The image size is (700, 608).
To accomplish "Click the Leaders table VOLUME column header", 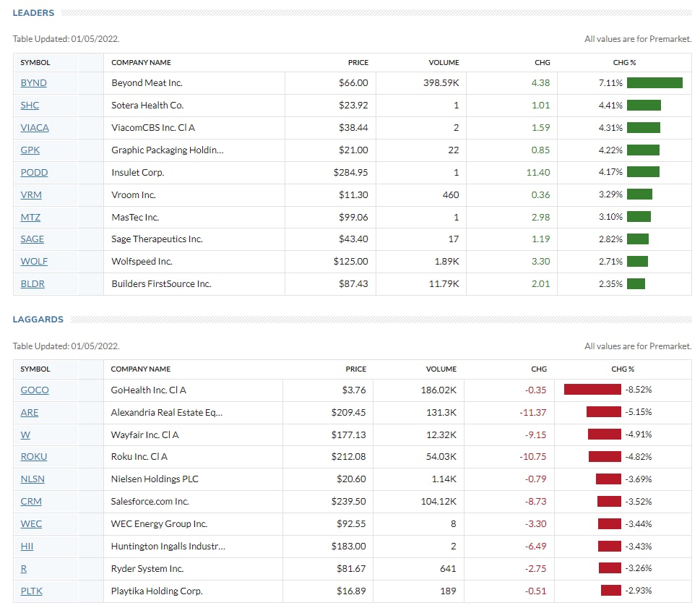I will click(444, 63).
